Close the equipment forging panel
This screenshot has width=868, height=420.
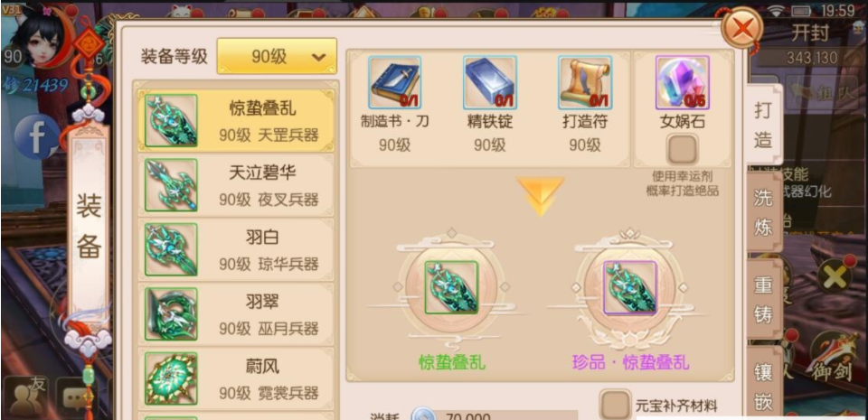pyautogui.click(x=741, y=26)
